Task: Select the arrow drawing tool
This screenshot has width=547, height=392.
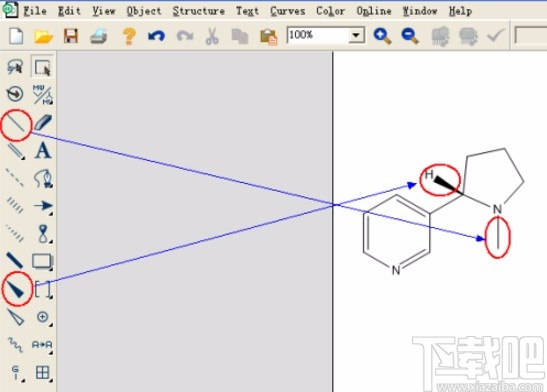Action: [x=43, y=206]
